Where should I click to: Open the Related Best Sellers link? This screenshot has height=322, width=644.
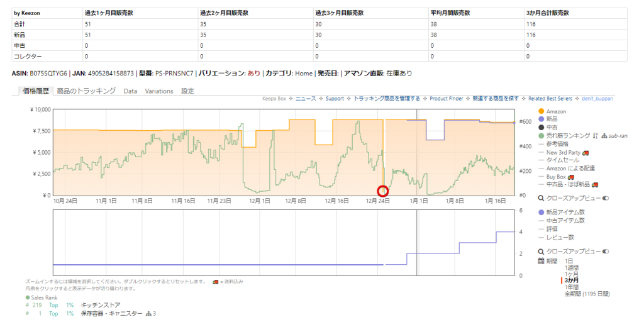(x=552, y=99)
